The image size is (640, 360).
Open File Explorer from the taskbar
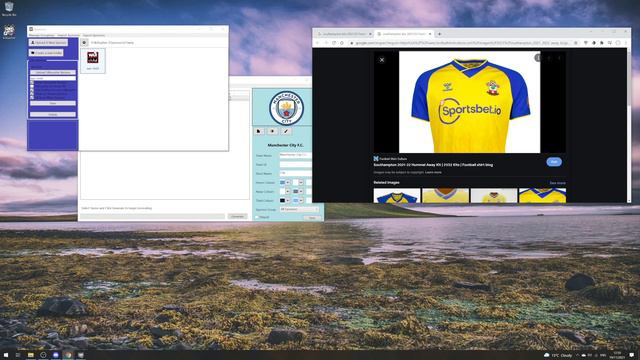tap(31, 355)
